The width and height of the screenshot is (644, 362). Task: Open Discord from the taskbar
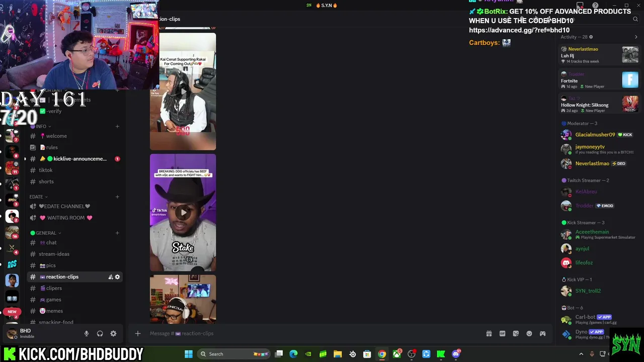[x=456, y=354]
